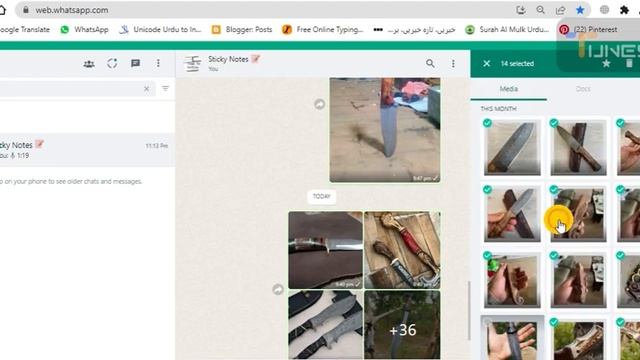Delete the selected media with trash icon
The height and width of the screenshot is (360, 640).
[x=629, y=63]
